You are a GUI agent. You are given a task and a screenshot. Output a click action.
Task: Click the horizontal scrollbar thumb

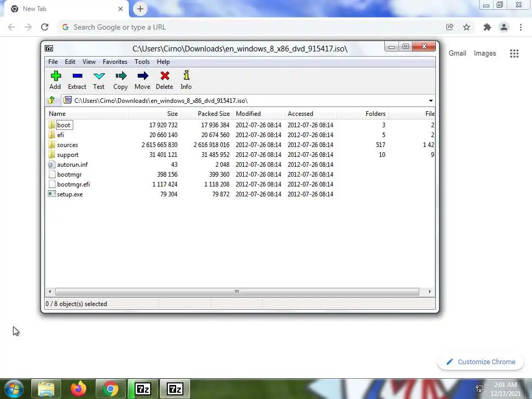click(237, 291)
